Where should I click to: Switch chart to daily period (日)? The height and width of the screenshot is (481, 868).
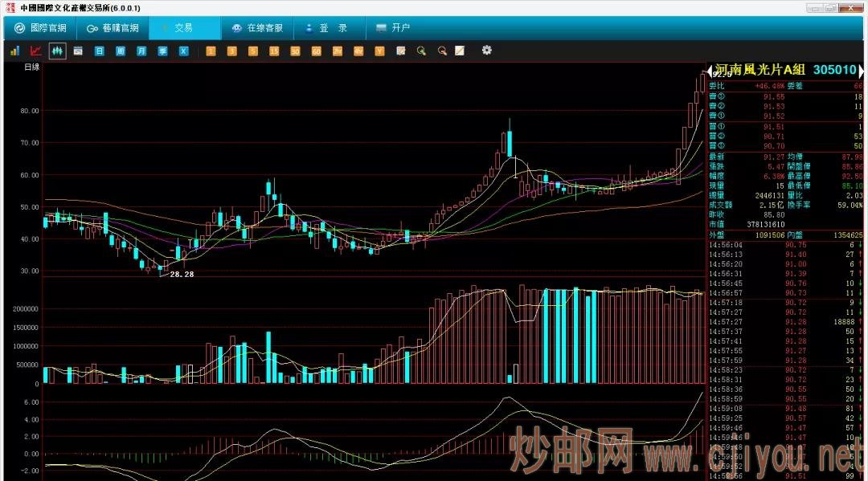click(x=99, y=51)
